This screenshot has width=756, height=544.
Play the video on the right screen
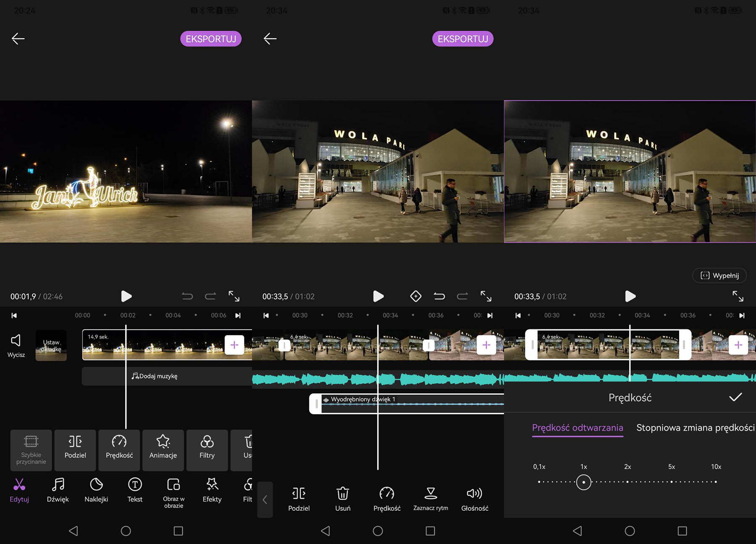(630, 296)
